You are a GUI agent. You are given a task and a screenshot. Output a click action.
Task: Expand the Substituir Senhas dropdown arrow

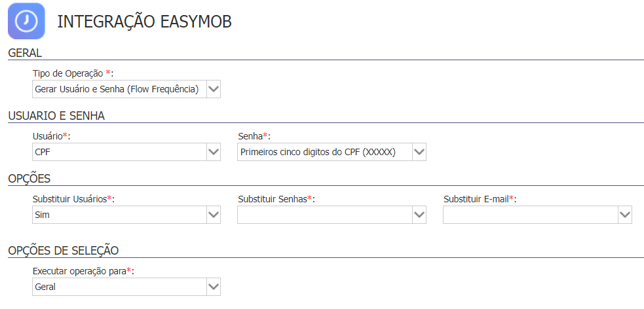tap(419, 215)
